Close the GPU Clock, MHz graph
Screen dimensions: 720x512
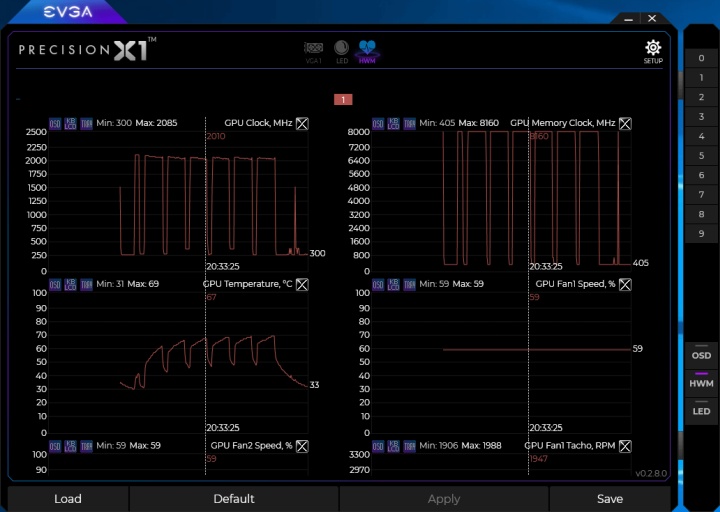(x=302, y=124)
